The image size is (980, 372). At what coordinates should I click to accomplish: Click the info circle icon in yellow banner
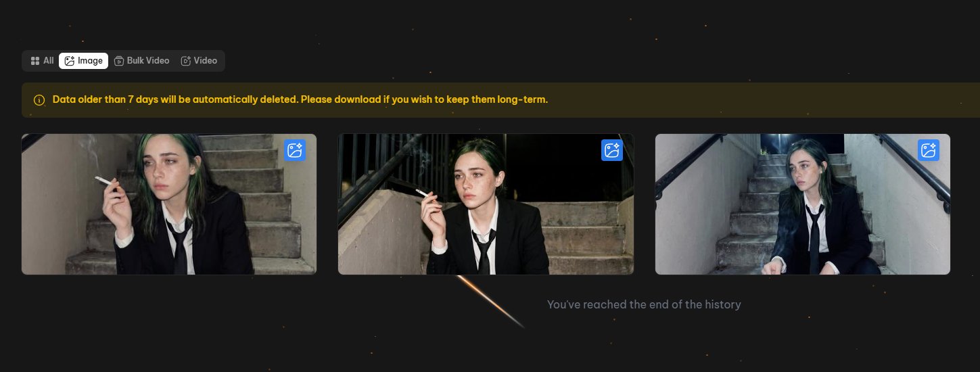click(39, 100)
